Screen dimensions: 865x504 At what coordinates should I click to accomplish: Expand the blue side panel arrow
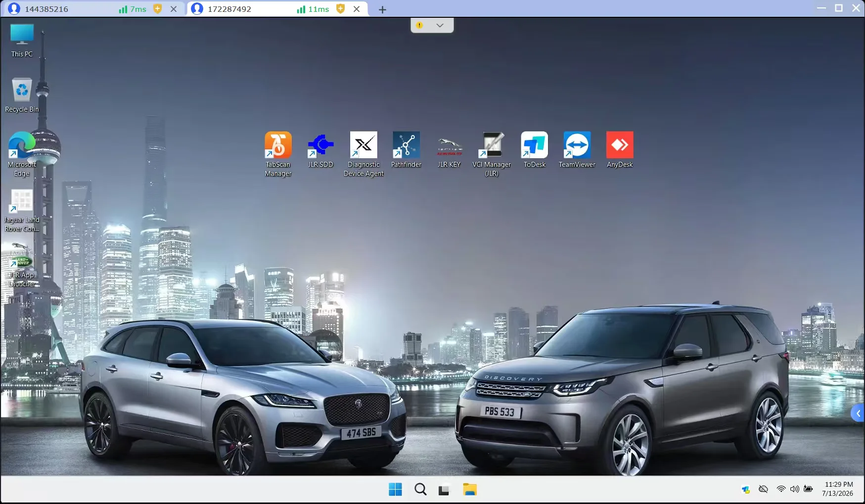[858, 413]
